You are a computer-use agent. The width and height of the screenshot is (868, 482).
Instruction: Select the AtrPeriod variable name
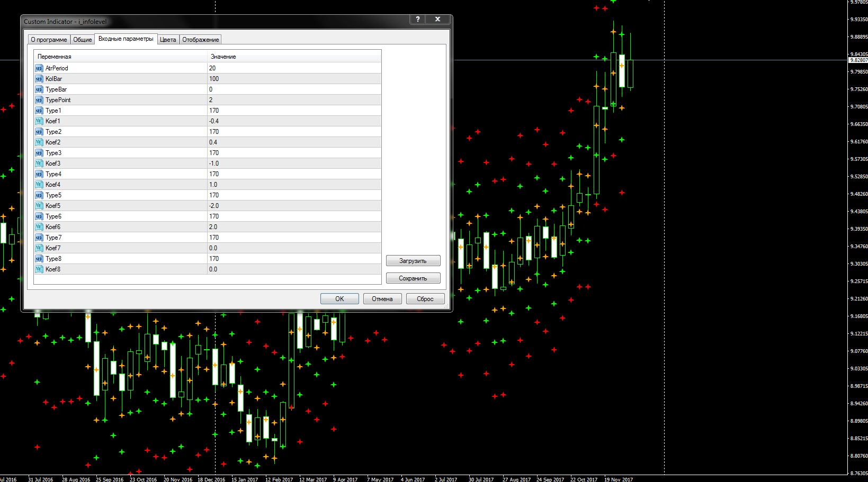pyautogui.click(x=57, y=68)
